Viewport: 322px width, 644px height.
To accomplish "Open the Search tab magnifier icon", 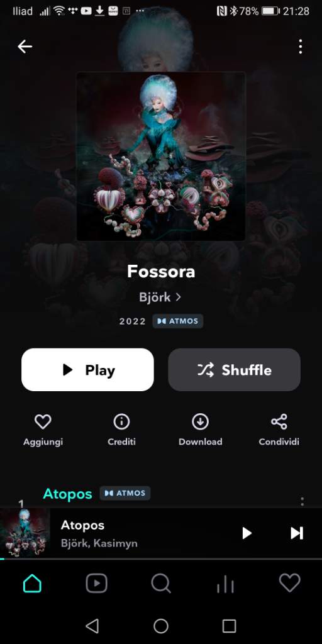I will pos(160,583).
